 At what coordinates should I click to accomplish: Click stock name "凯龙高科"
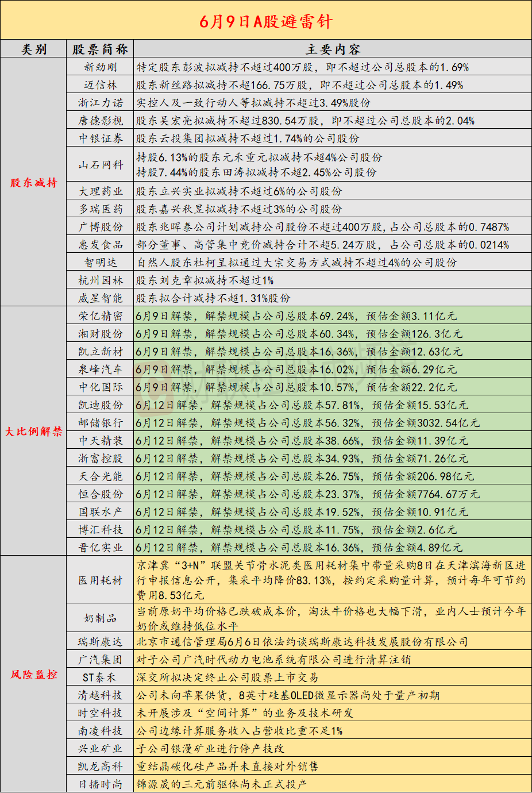point(101,767)
